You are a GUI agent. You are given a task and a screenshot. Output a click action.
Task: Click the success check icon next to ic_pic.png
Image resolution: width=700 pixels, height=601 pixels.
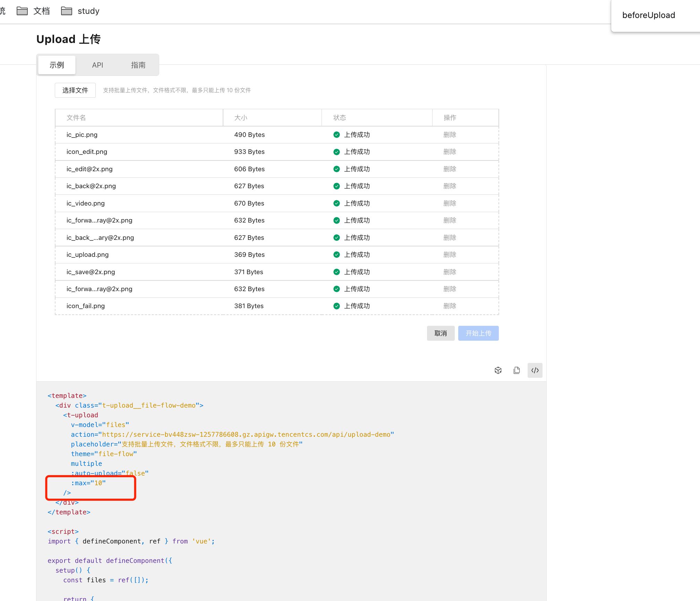click(x=336, y=134)
